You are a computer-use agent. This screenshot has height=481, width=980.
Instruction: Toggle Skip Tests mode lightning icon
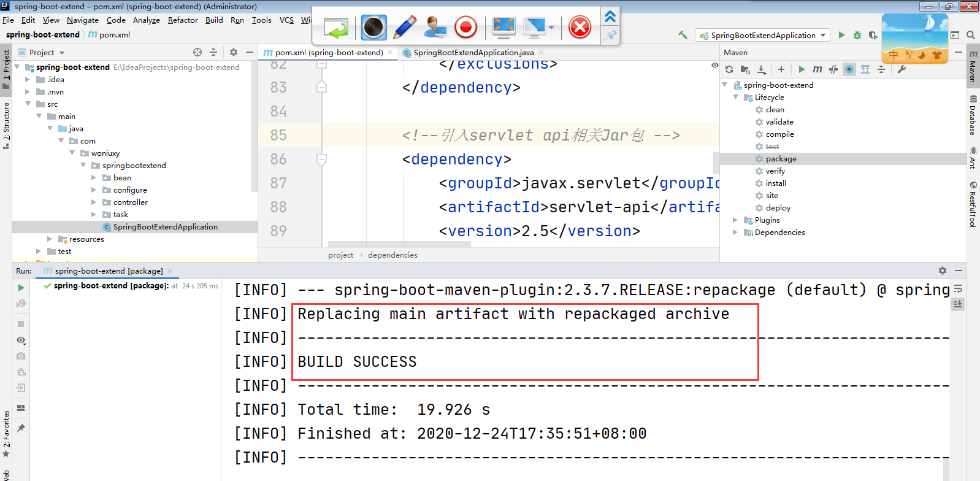pos(849,69)
